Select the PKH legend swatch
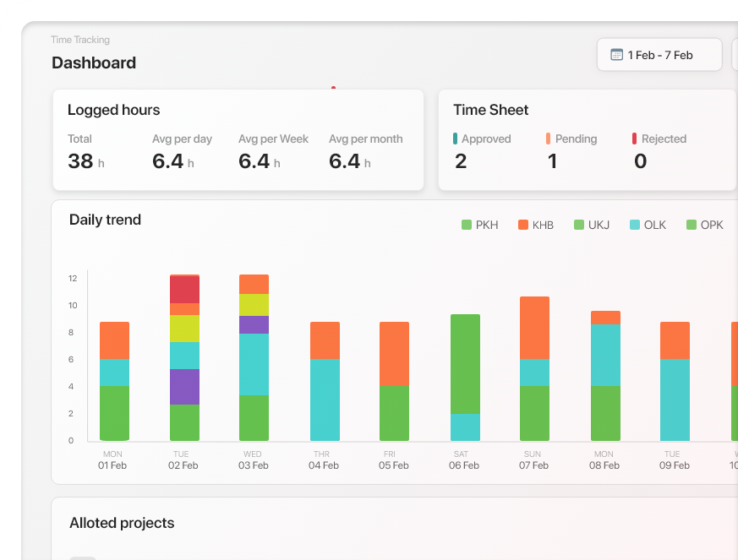 pos(467,225)
